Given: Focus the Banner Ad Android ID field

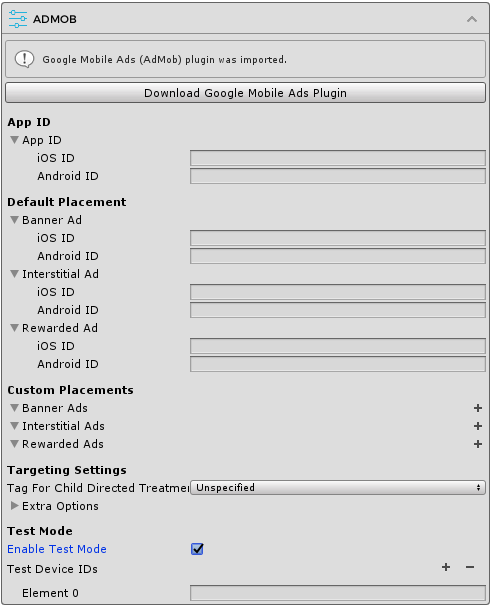Looking at the screenshot, I should (x=338, y=256).
